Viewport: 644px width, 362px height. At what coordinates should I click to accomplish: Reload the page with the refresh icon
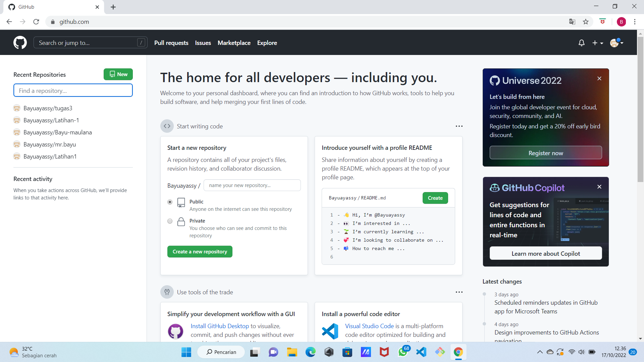point(36,21)
